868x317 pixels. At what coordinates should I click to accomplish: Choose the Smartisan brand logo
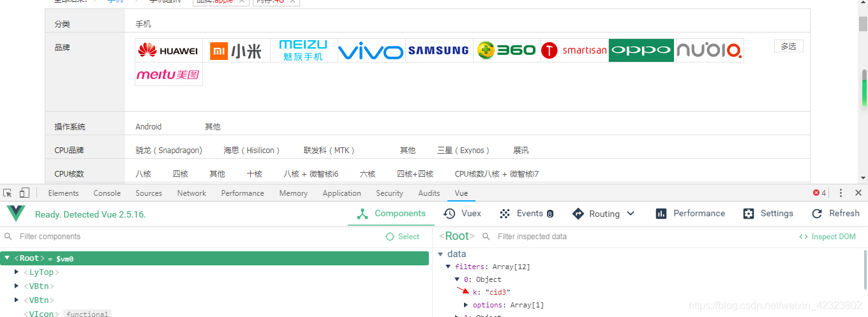574,50
